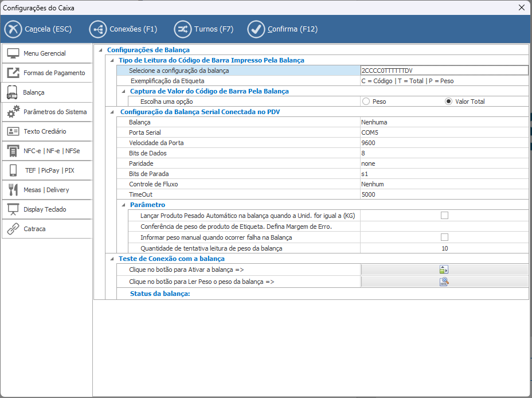Screen dimensions: 532x398
Task: Toggle manual weight entry on failure checkbox
Action: (x=444, y=237)
